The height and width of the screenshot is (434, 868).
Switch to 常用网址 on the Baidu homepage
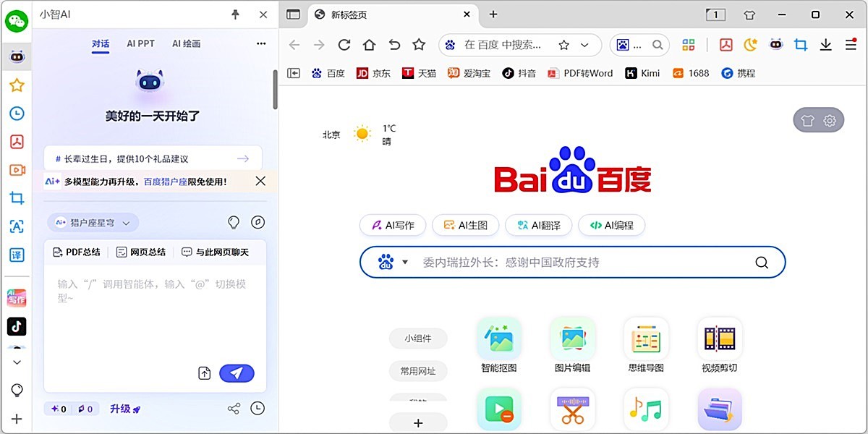pyautogui.click(x=418, y=371)
